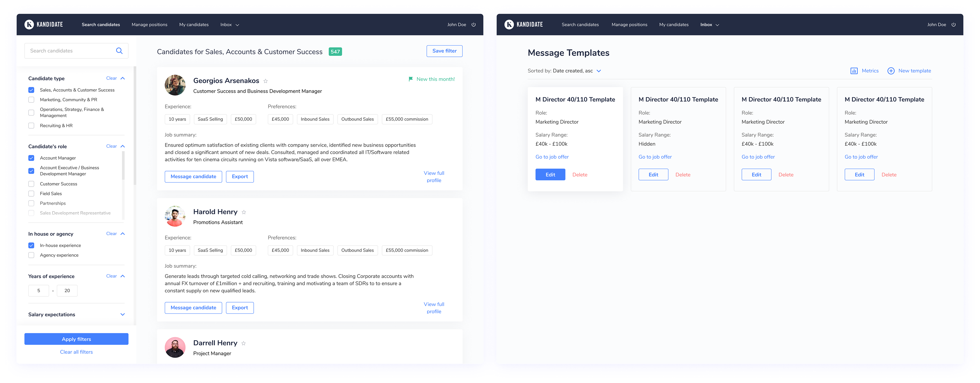This screenshot has height=383, width=980.
Task: Star Darrell Henry as favorite
Action: click(x=243, y=343)
